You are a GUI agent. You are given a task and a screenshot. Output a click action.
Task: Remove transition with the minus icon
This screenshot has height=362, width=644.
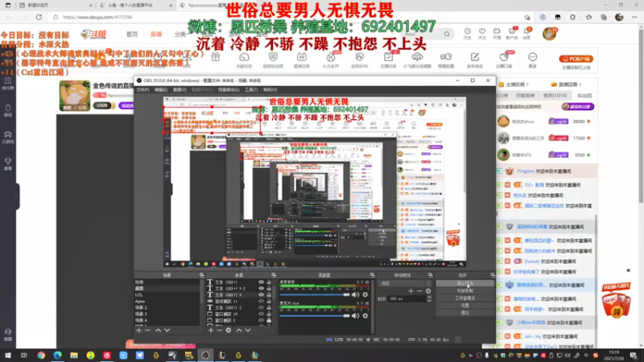click(419, 291)
